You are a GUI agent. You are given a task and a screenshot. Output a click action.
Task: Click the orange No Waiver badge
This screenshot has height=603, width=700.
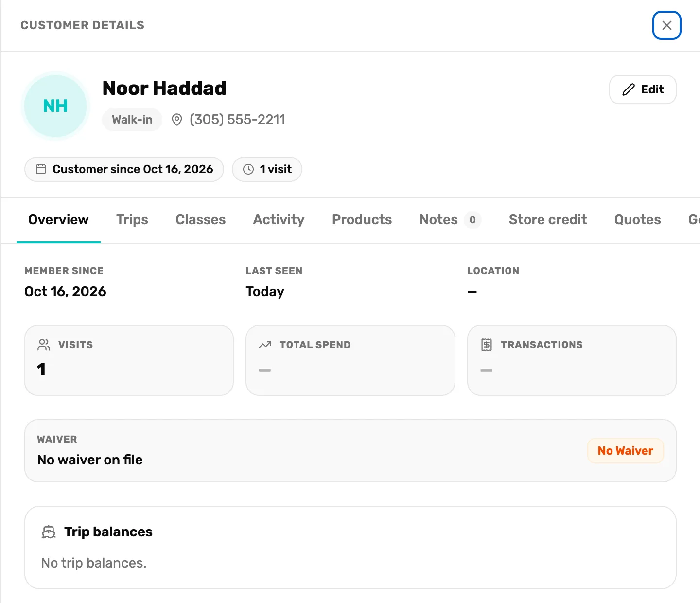(x=626, y=451)
